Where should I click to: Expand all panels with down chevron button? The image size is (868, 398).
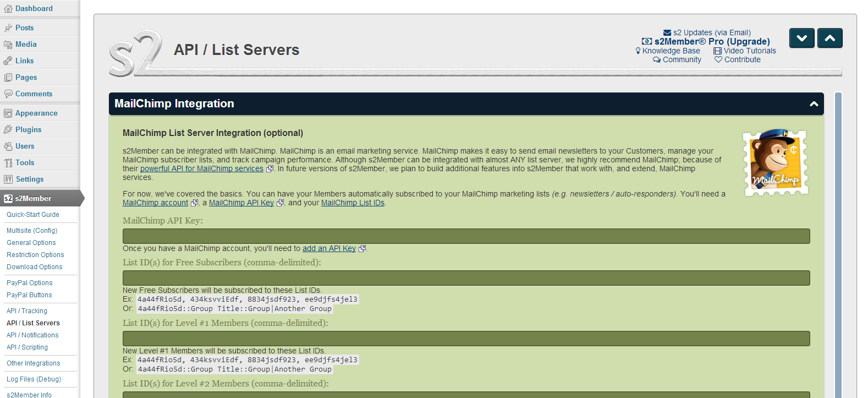pyautogui.click(x=802, y=38)
